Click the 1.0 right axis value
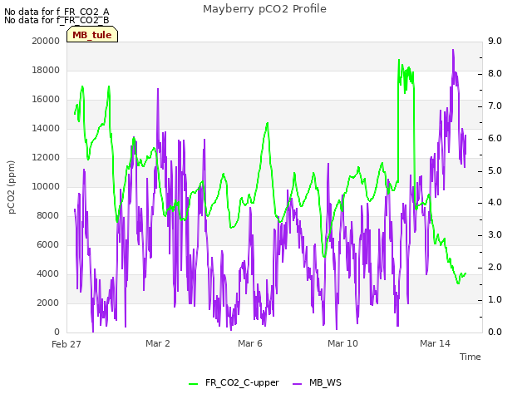Screen dimensions: 532x399 pyautogui.click(x=495, y=299)
